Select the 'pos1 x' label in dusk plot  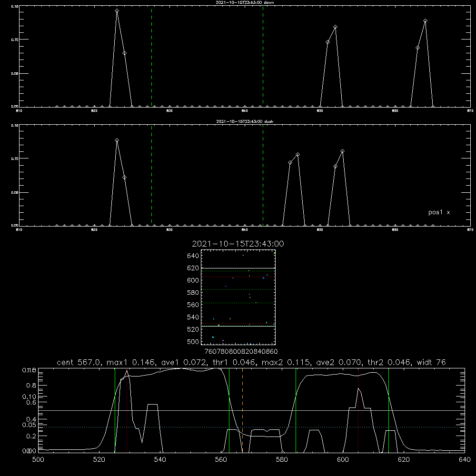click(x=439, y=212)
